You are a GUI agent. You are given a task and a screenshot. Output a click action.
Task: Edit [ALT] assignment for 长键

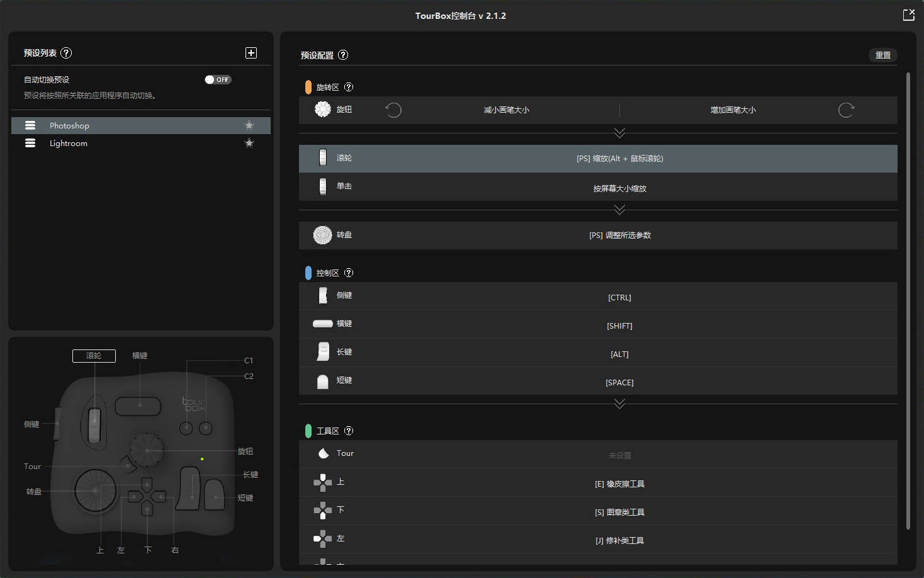tap(620, 354)
